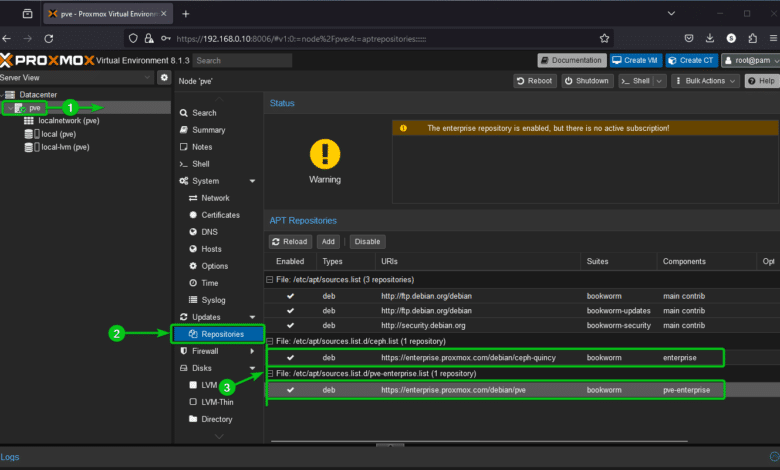Viewport: 780px width, 470px height.
Task: Collapse the Disks menu section
Action: point(252,368)
